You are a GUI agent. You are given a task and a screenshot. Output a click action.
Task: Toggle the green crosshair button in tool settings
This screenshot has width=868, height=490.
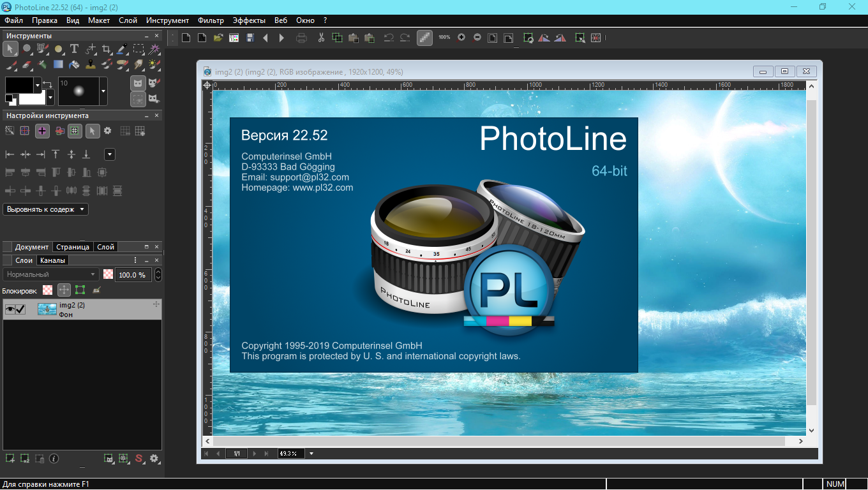(75, 131)
